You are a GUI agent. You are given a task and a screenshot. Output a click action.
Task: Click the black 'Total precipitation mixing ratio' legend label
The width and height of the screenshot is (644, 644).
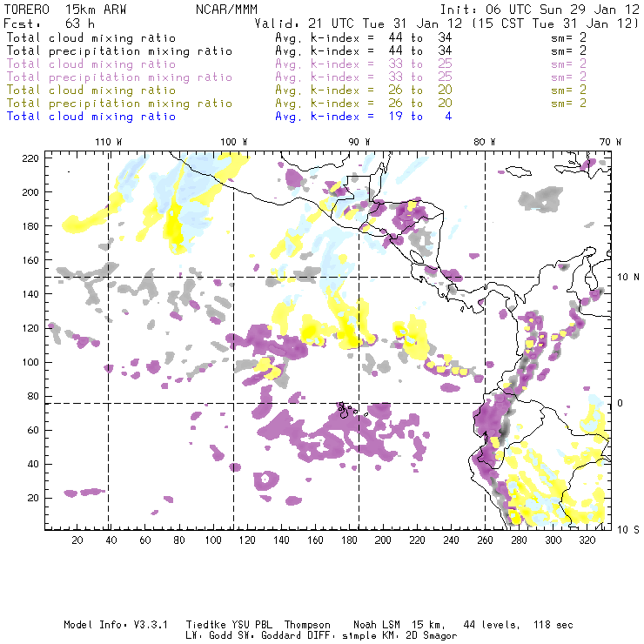coord(119,51)
